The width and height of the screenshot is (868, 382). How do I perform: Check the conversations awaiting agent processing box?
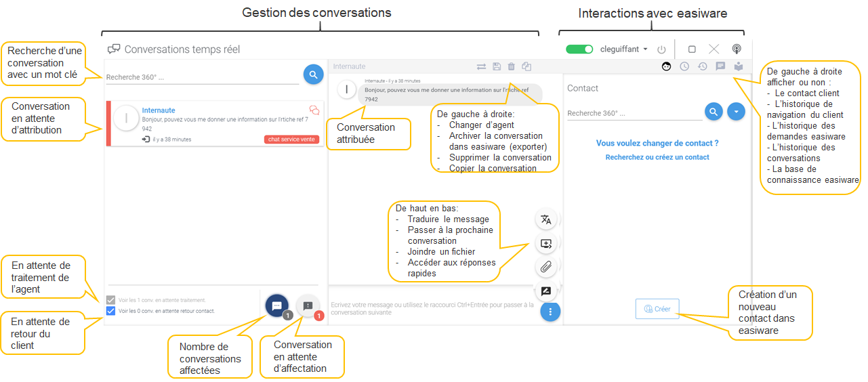coord(111,300)
